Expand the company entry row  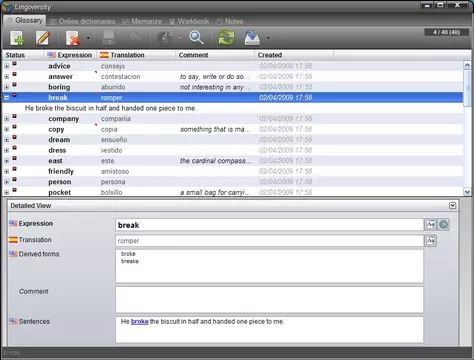pyautogui.click(x=6, y=119)
